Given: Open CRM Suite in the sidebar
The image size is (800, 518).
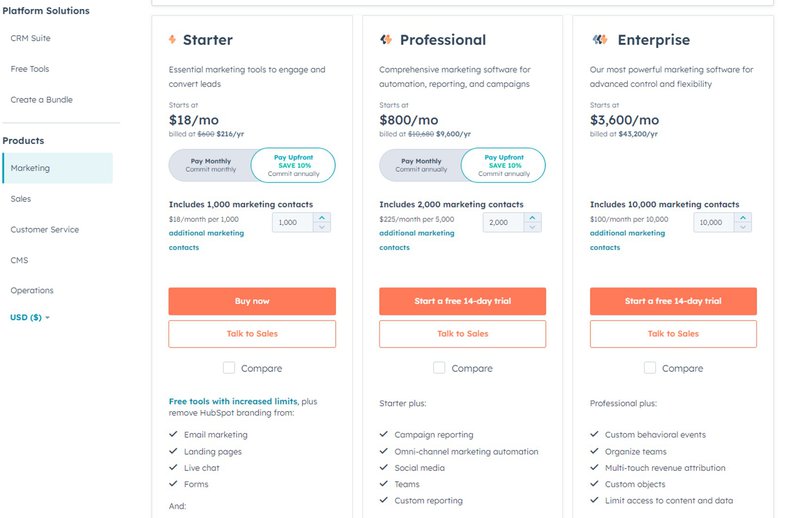Looking at the screenshot, I should point(31,38).
